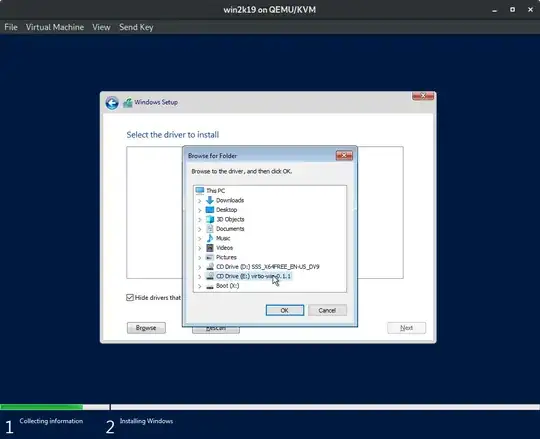Click the CD Drive (D:) disc icon
540x439 pixels.
[x=209, y=266]
